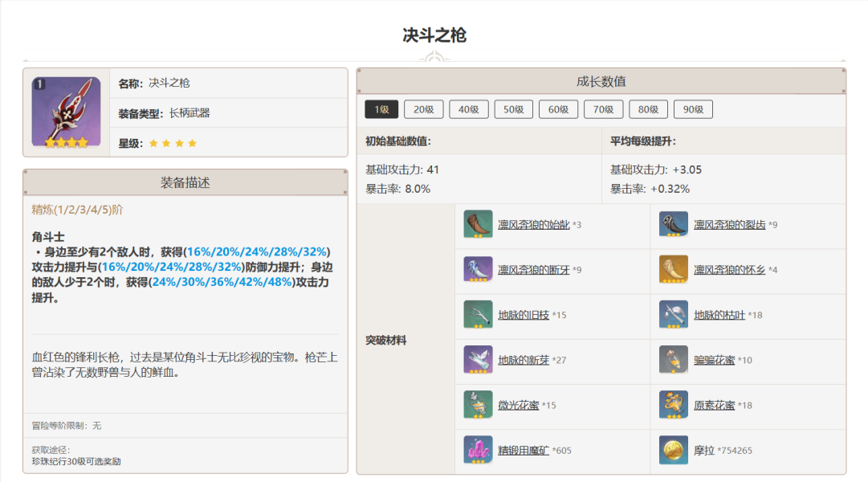The height and width of the screenshot is (482, 868).
Task: Click the 凛风奔狼的始龀 material icon
Action: (x=478, y=224)
